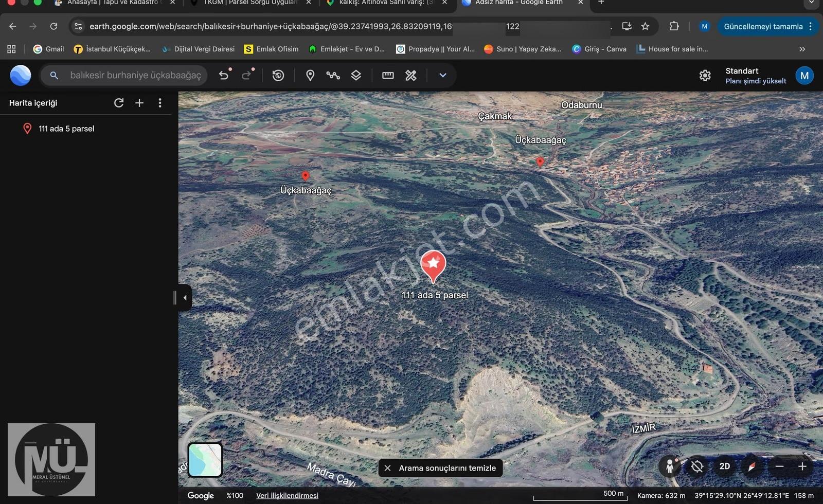
Task: Click Arama sonuçlarını temizle button
Action: point(441,468)
